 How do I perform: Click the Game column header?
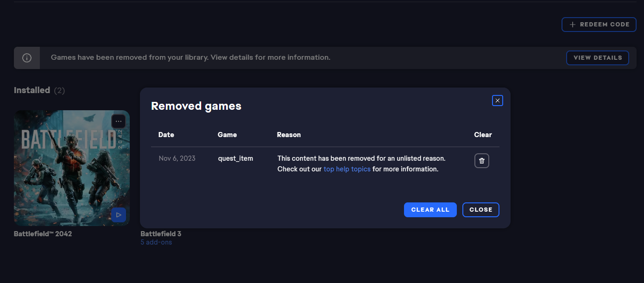click(227, 134)
